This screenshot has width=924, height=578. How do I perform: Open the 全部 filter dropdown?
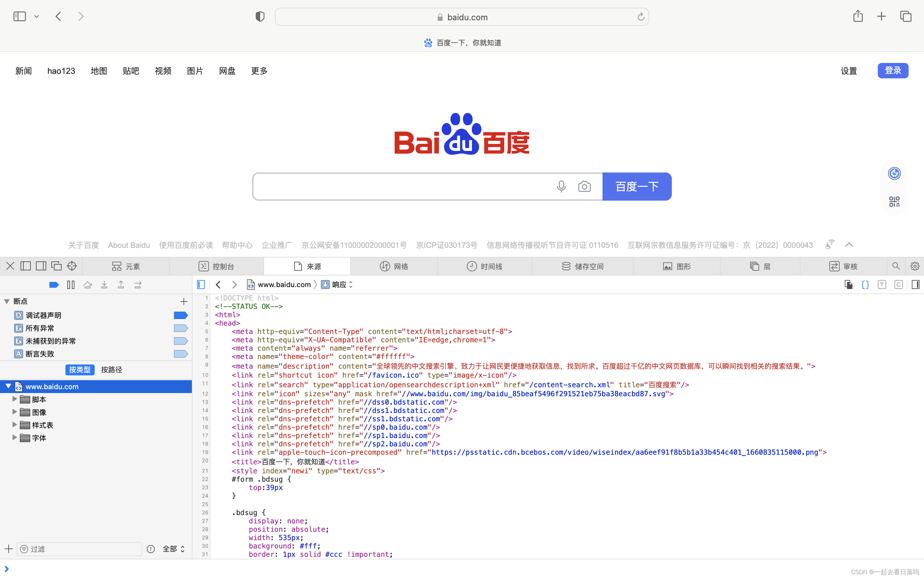[174, 549]
